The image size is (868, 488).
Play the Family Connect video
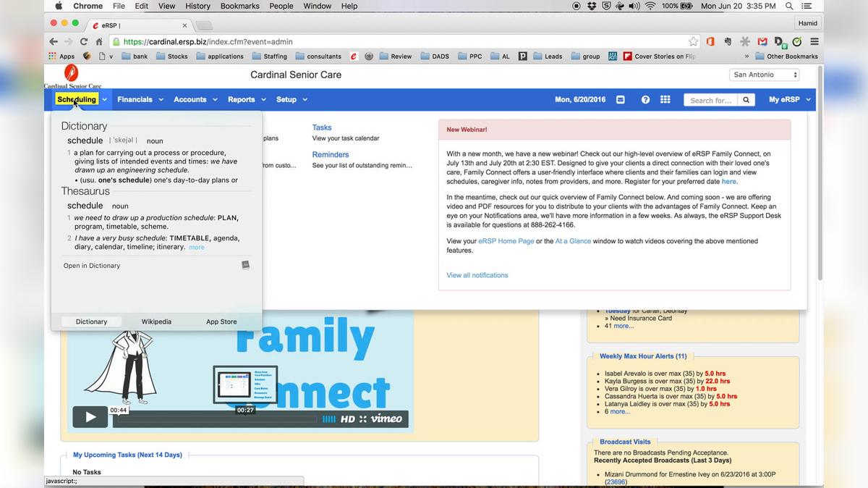(x=90, y=417)
